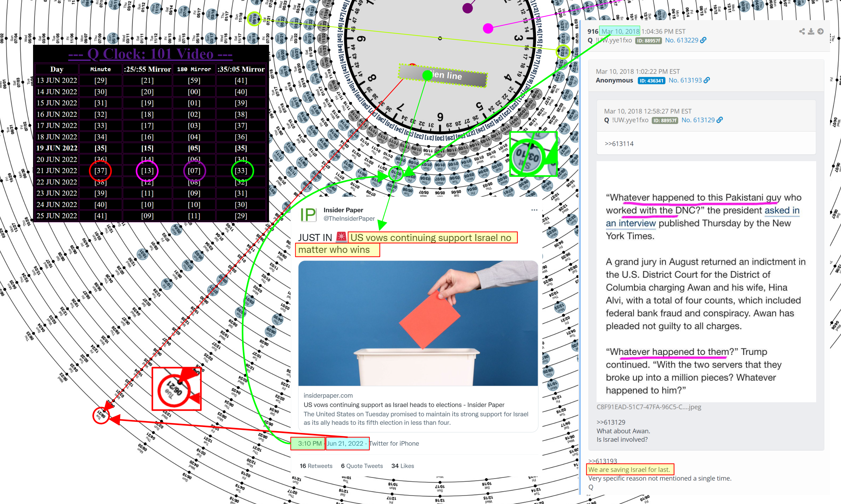841x504 pixels.
Task: Click the blue ID: 436341 badge
Action: pos(651,80)
